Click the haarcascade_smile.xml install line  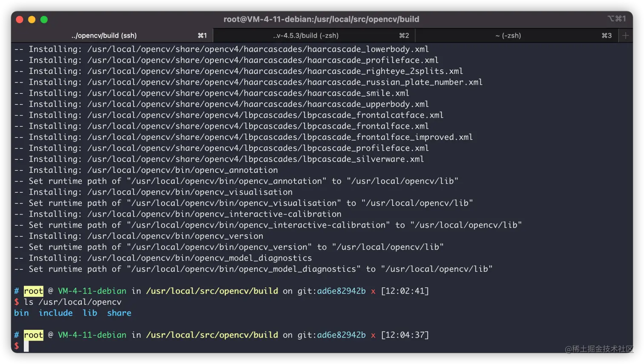click(212, 93)
